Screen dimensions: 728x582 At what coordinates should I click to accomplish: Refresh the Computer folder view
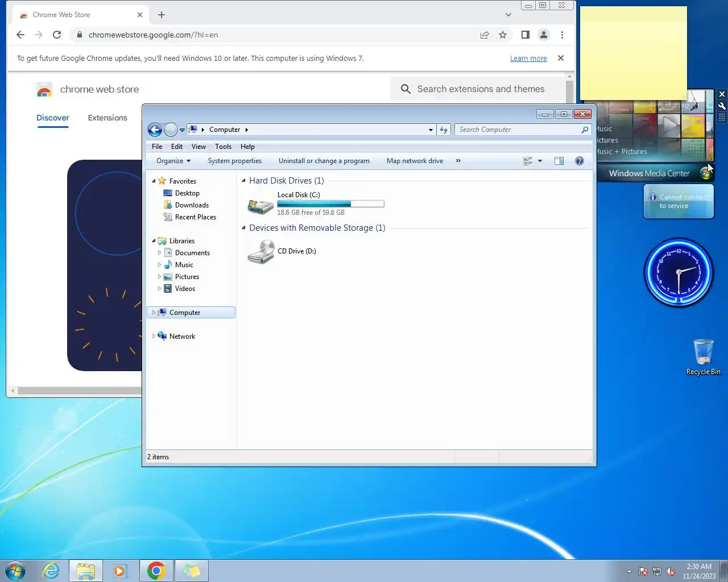pos(444,130)
